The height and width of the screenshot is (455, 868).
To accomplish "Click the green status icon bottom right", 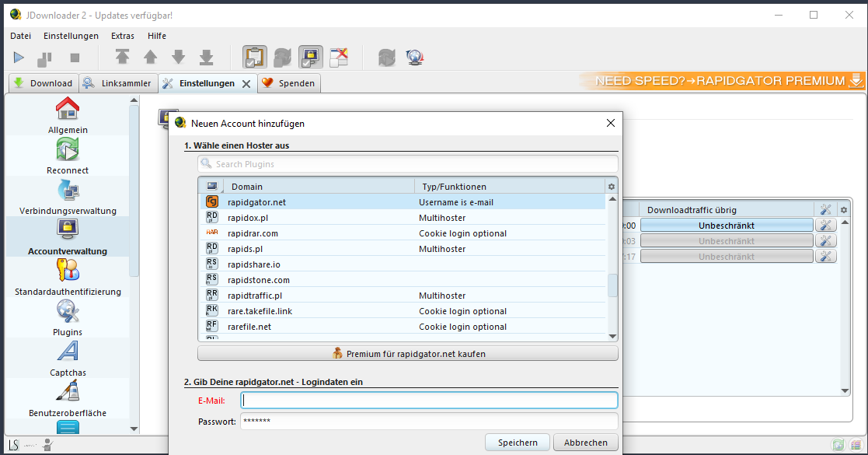I will point(838,444).
